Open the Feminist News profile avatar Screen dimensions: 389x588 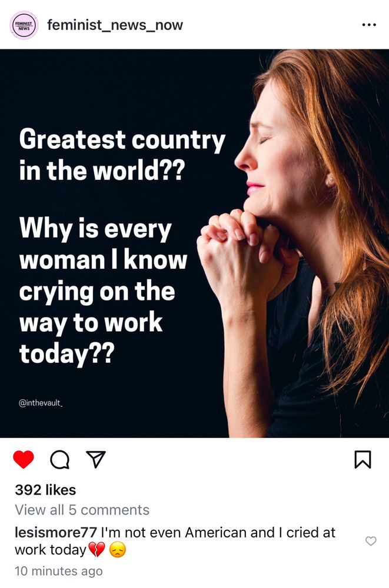point(24,25)
